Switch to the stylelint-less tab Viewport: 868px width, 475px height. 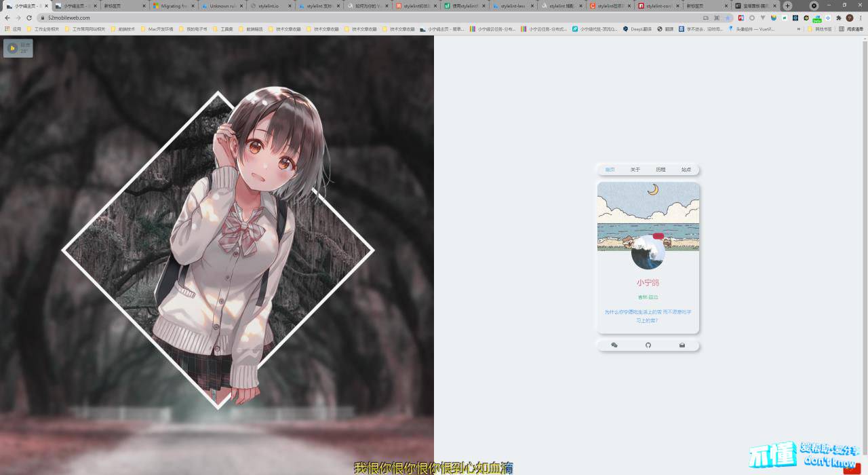point(512,5)
